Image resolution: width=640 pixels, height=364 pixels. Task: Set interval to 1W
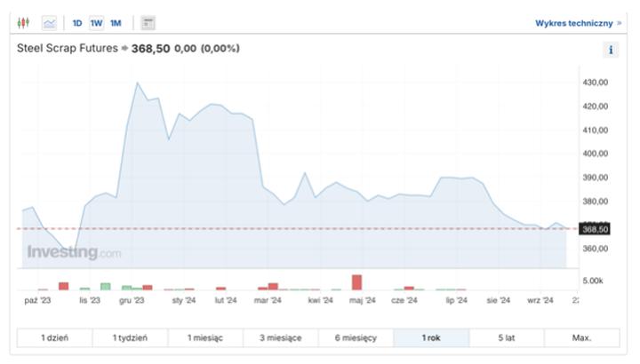point(96,22)
